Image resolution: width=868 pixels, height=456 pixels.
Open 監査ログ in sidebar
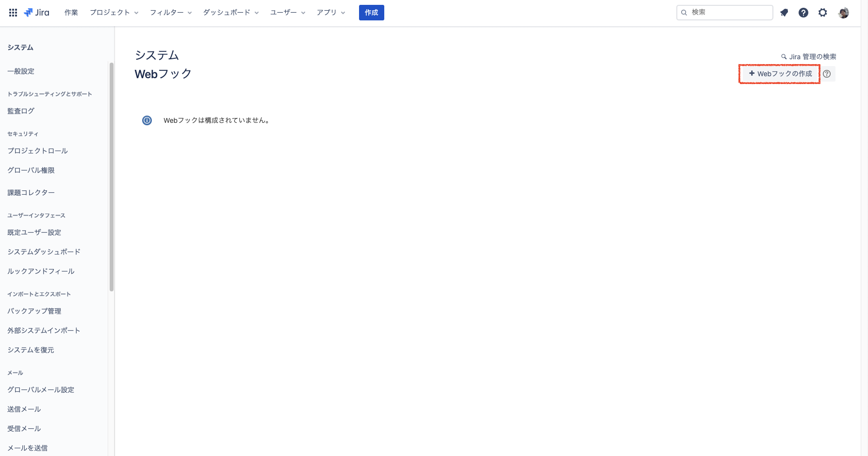pyautogui.click(x=21, y=111)
